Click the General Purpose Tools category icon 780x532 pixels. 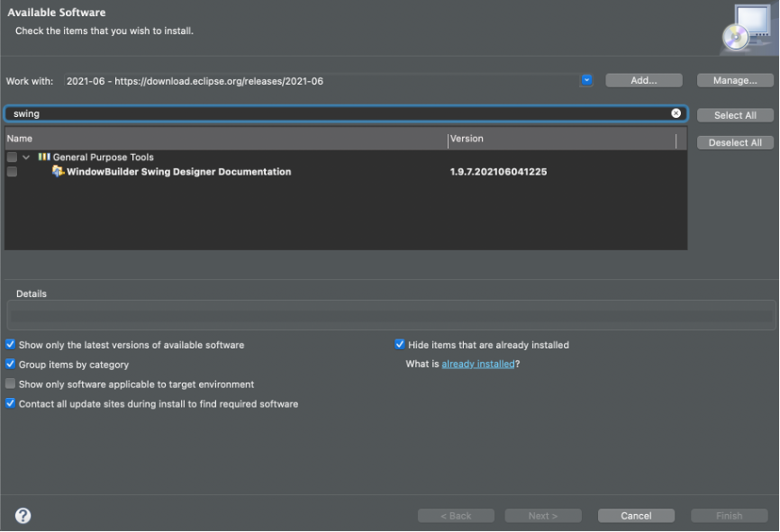44,158
